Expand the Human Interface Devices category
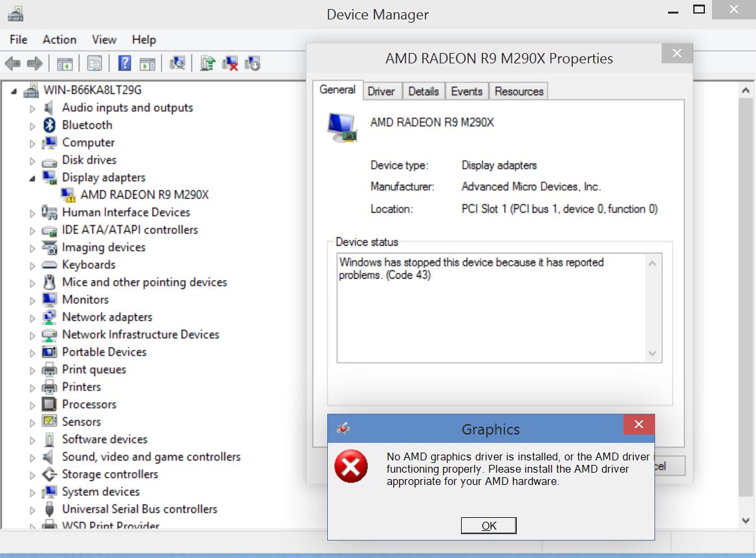 click(32, 213)
